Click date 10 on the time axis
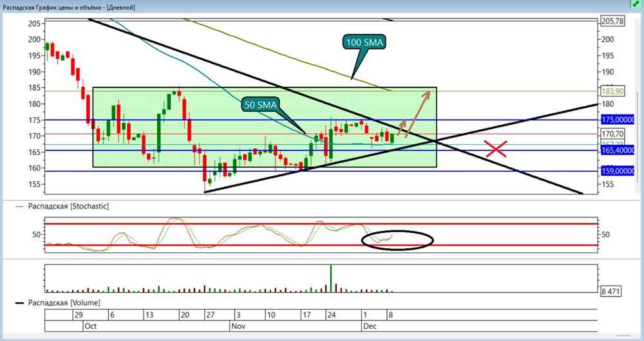Image resolution: width=644 pixels, height=341 pixels. coord(270,315)
